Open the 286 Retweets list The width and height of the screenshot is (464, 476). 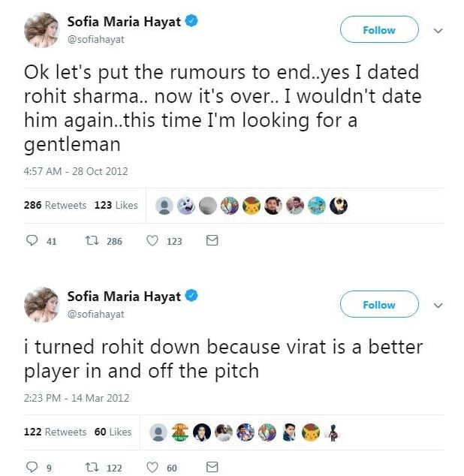[x=55, y=205]
